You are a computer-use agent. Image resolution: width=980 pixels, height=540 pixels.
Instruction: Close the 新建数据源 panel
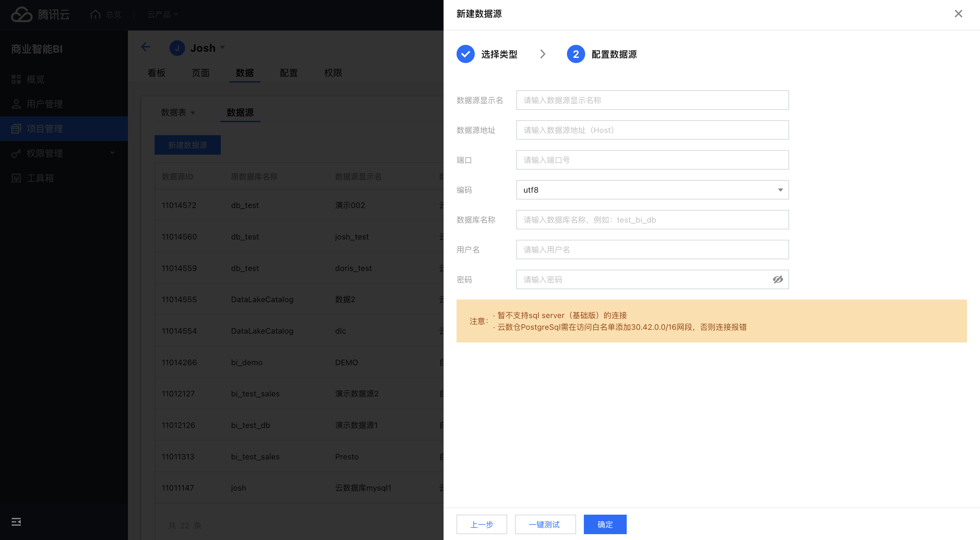958,14
